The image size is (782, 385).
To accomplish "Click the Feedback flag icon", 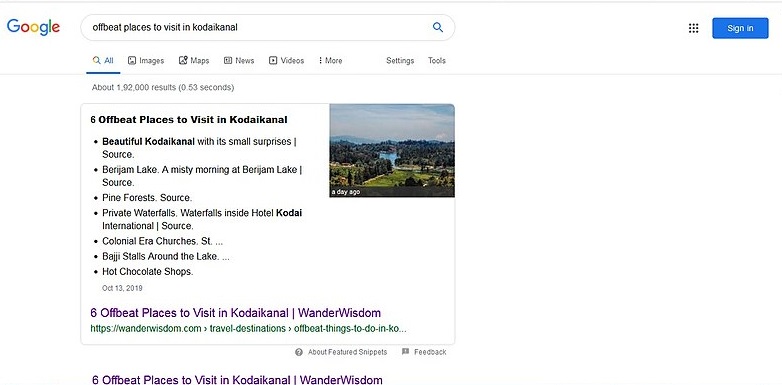I will [405, 352].
